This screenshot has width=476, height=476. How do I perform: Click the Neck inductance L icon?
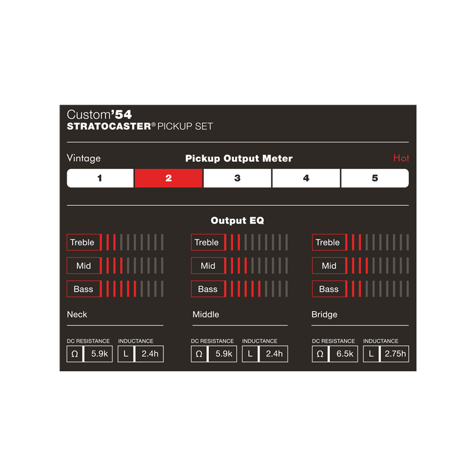click(x=126, y=354)
